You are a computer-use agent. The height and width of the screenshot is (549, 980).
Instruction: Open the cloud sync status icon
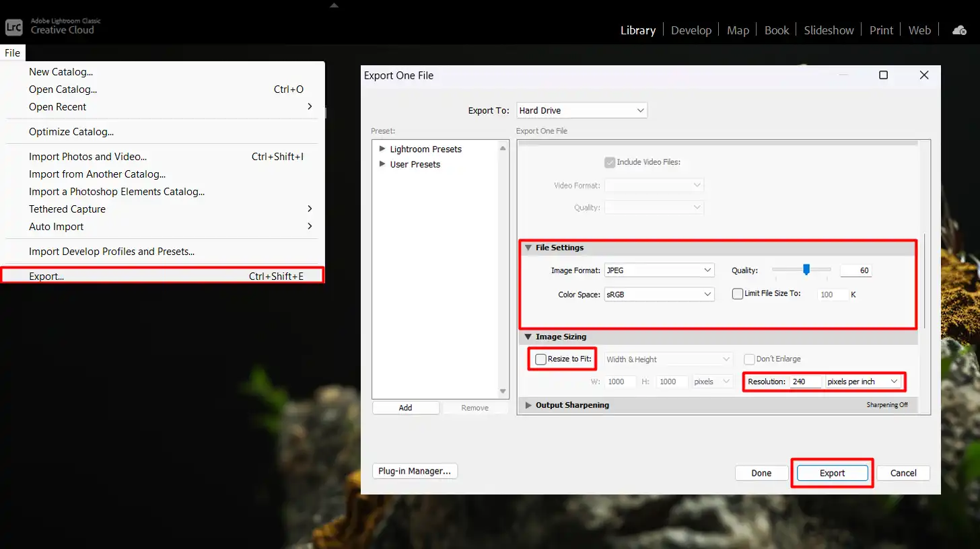(959, 30)
